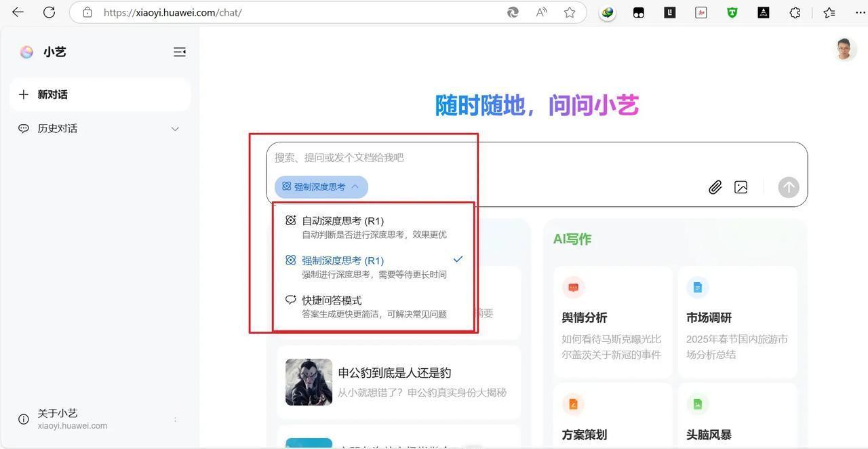Open the black L extension icon
The height and width of the screenshot is (449, 868).
[670, 12]
